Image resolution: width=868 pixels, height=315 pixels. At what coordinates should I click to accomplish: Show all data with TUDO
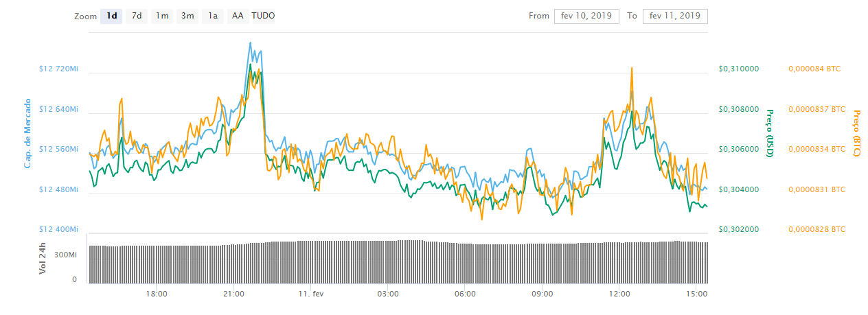(x=263, y=16)
